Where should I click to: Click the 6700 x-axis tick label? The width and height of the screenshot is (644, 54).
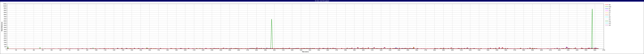(x=604, y=50)
